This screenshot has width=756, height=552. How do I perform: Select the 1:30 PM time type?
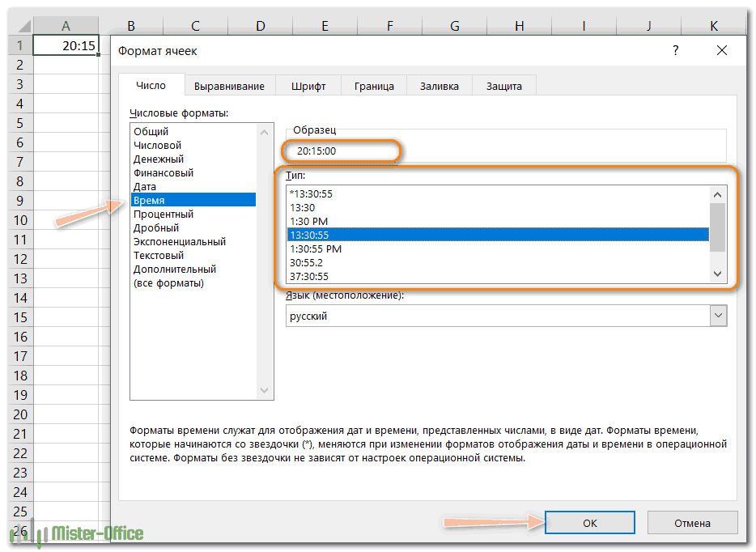point(308,221)
